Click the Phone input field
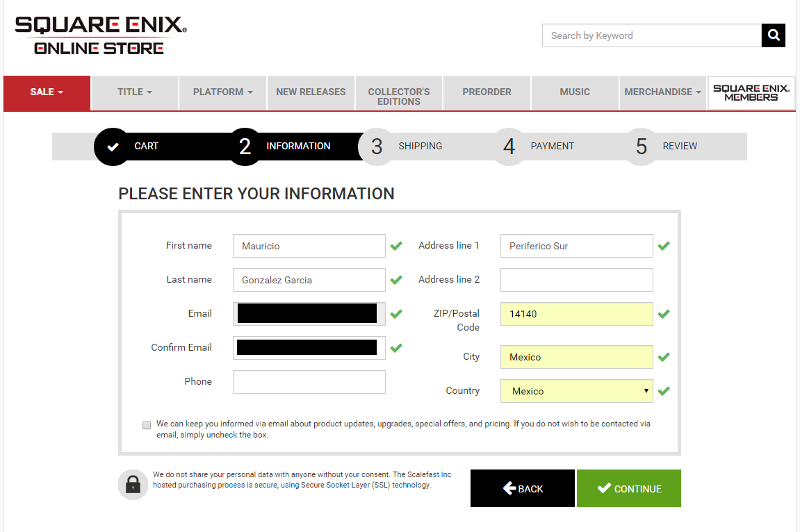 tap(309, 382)
